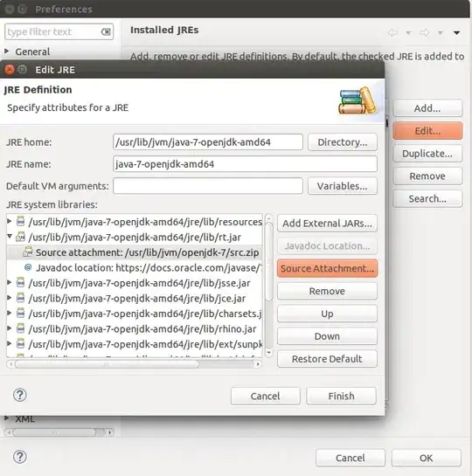Click the rhino.jar library icon
Screen dimensions: 472x476
[20, 328]
